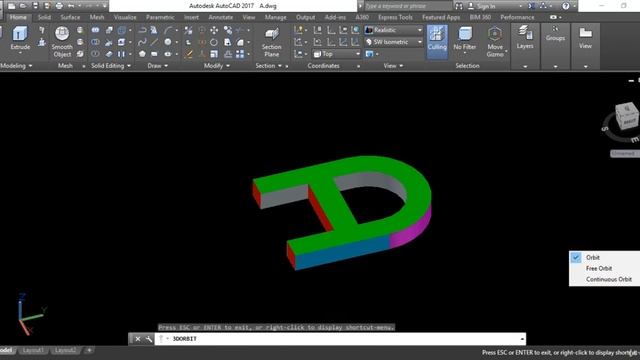Open the Realistic visual style dropdown

point(393,30)
